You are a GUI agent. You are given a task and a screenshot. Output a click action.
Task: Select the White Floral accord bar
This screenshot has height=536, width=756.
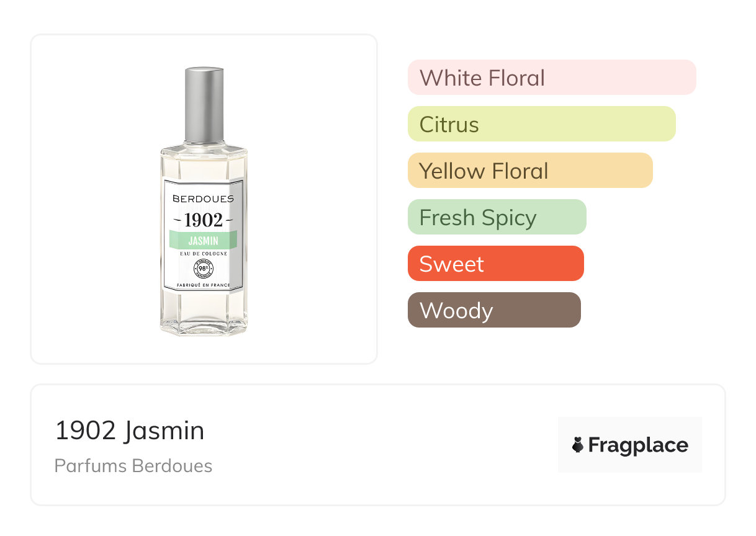click(x=551, y=78)
